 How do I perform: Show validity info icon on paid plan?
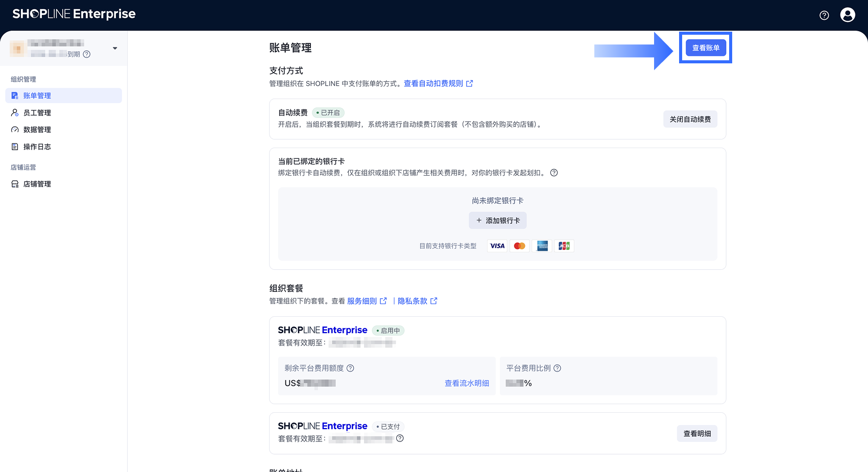coord(400,438)
